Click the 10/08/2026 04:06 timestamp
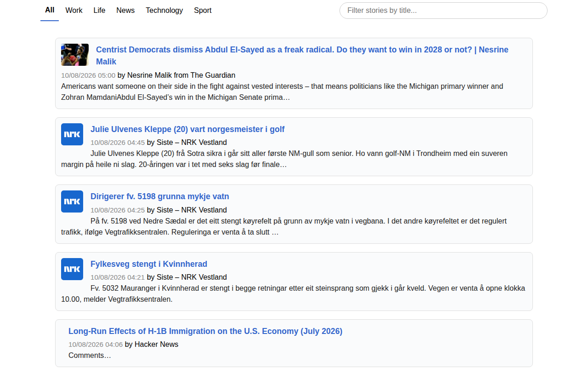This screenshot has width=588, height=368. pos(96,344)
